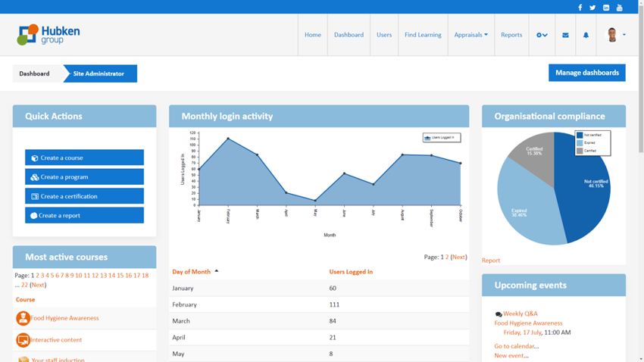This screenshot has width=644, height=362.
Task: Expand the Appraisals dropdown menu
Action: [470, 35]
